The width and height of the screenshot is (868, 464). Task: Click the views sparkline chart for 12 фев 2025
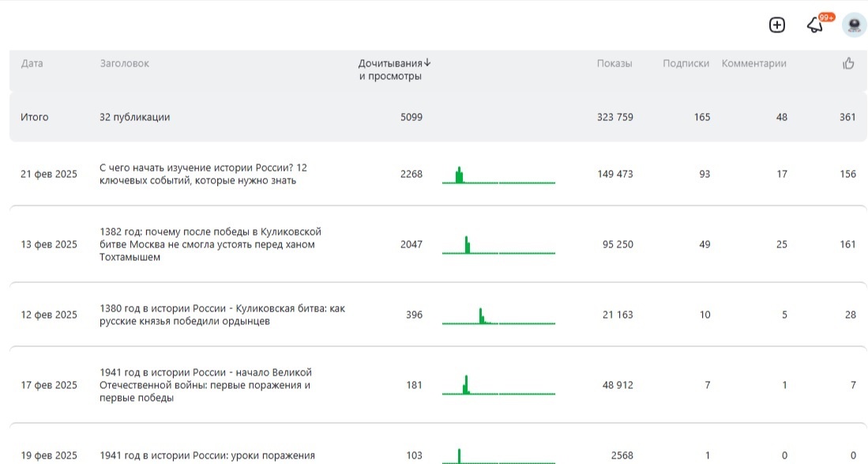(x=498, y=315)
